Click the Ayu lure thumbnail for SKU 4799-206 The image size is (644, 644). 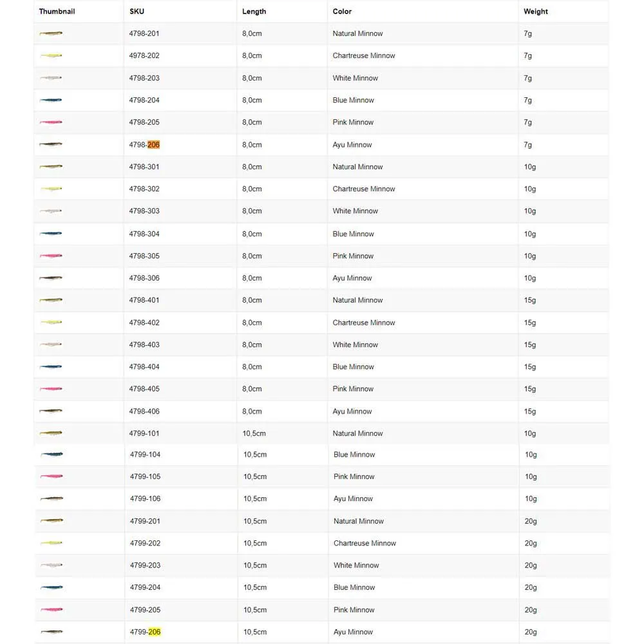pyautogui.click(x=52, y=632)
